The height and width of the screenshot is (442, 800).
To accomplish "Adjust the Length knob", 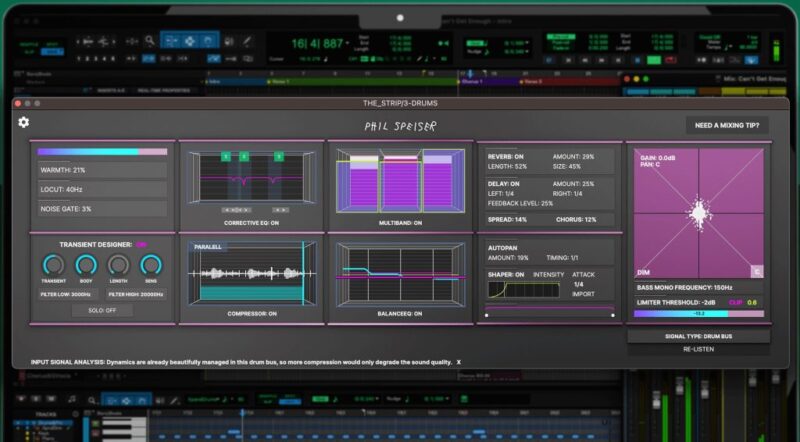I will pyautogui.click(x=119, y=264).
